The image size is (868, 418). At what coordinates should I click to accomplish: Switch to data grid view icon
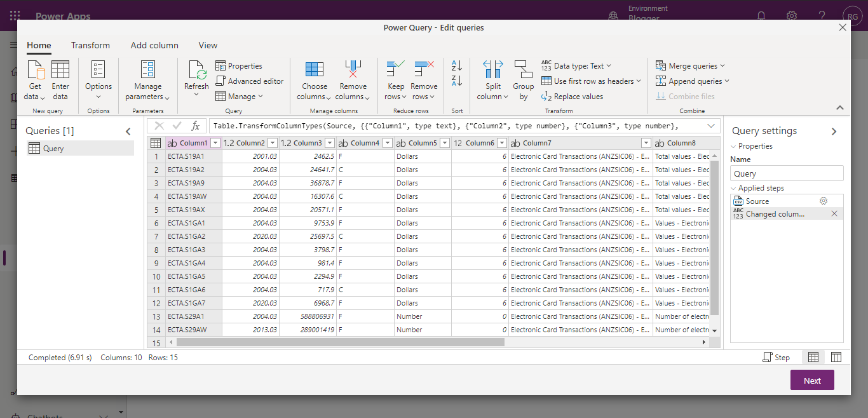click(x=813, y=358)
